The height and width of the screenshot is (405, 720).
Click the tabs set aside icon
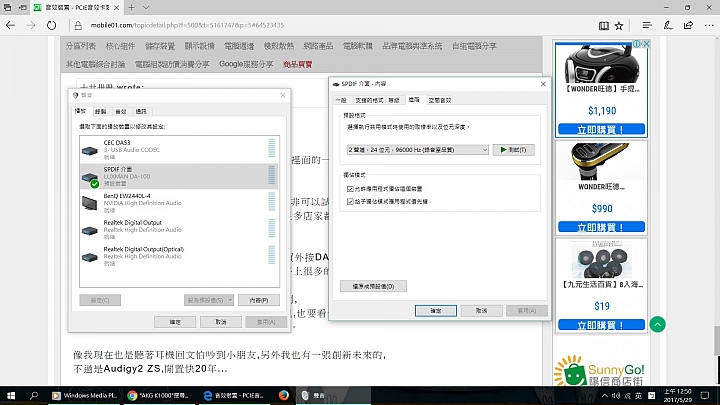(x=7, y=7)
